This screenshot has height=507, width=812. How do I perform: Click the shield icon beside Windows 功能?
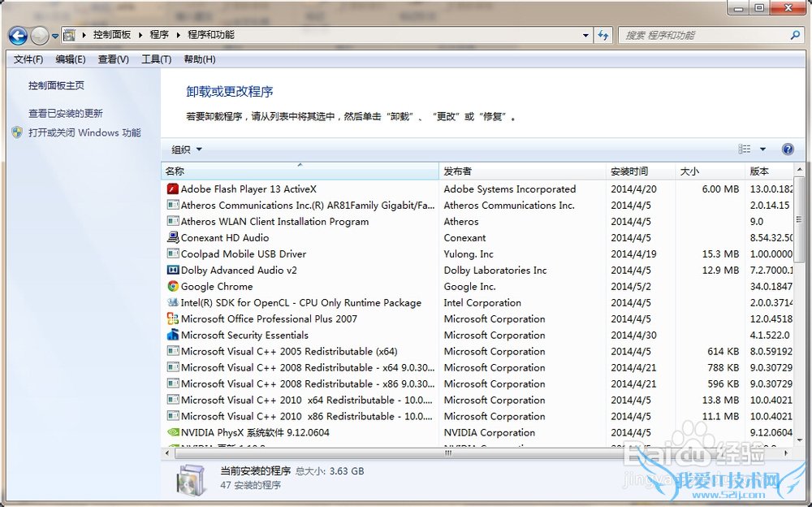pos(17,132)
